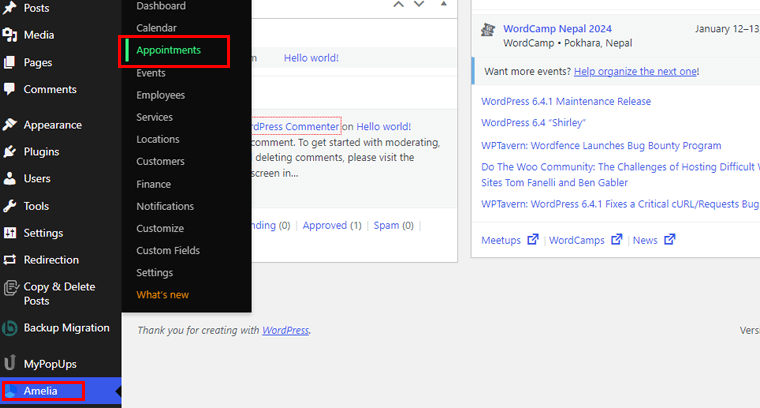Click the Copy & Delete Posts icon

pos(11,288)
